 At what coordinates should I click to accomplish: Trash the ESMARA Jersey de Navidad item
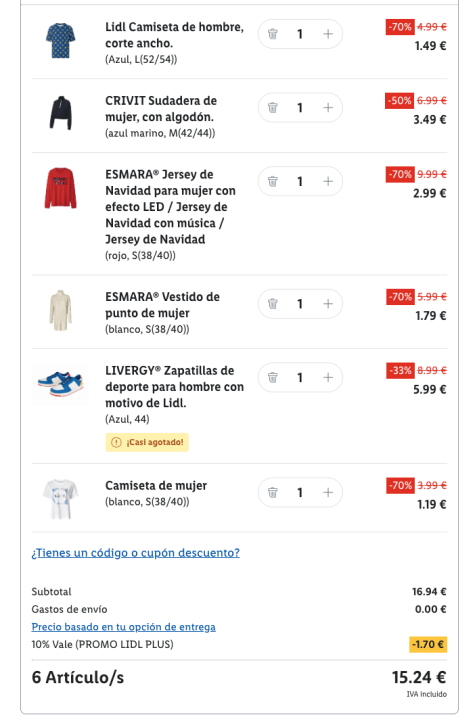click(x=273, y=182)
